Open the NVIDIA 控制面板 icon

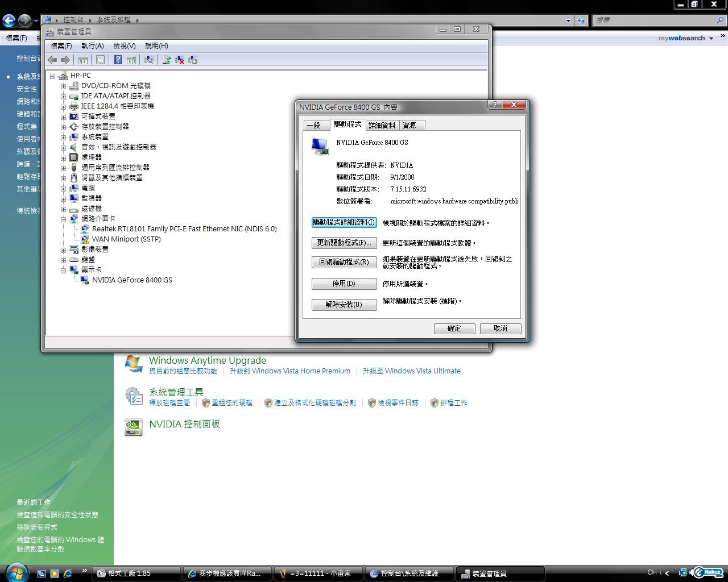click(x=134, y=426)
